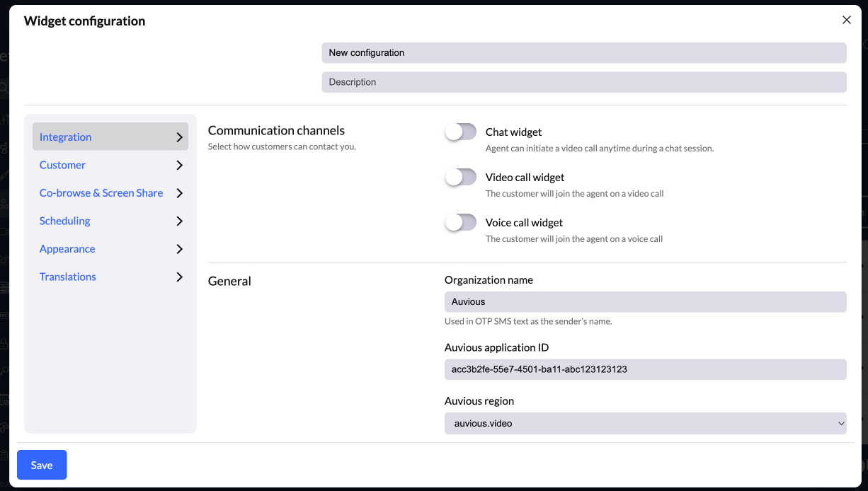868x491 pixels.
Task: Click the chevron beside Appearance
Action: pos(179,249)
